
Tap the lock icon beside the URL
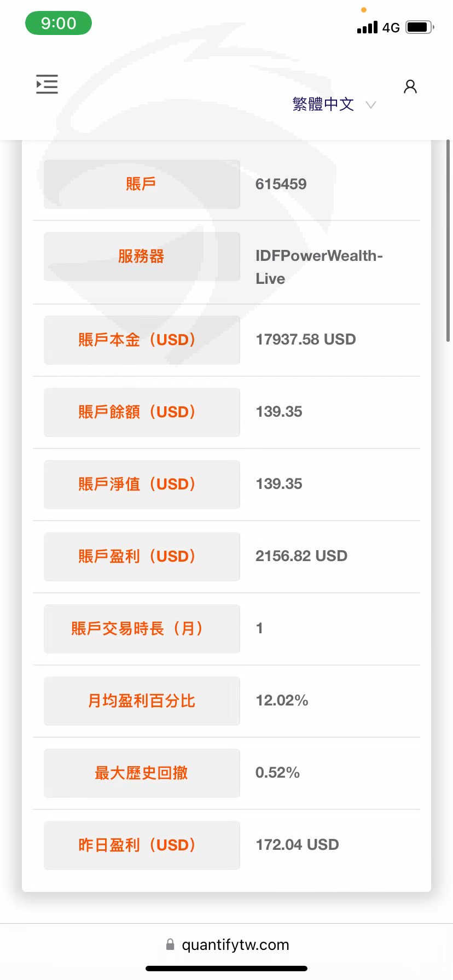(170, 944)
